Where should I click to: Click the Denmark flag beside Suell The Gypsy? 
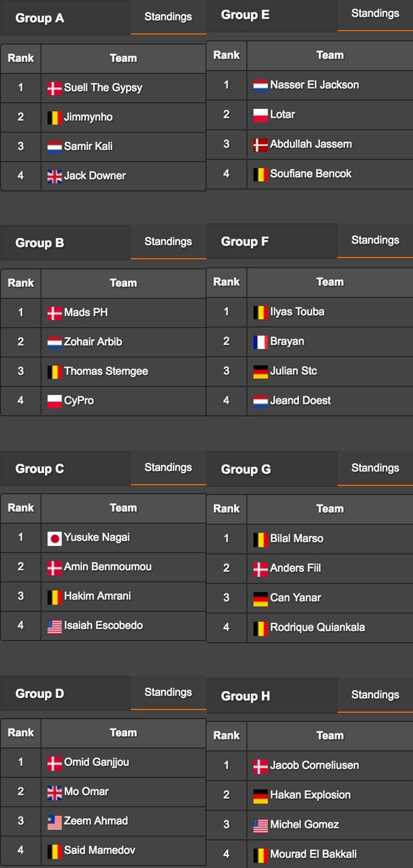(x=54, y=88)
